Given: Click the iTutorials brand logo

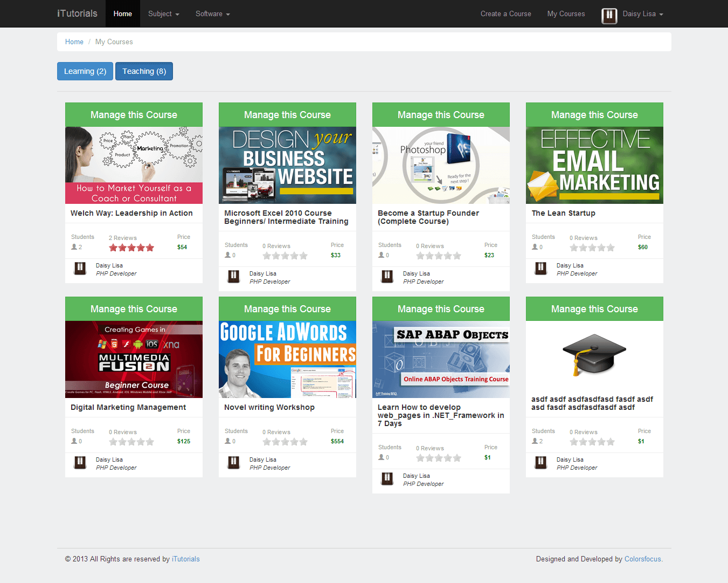Looking at the screenshot, I should click(77, 13).
